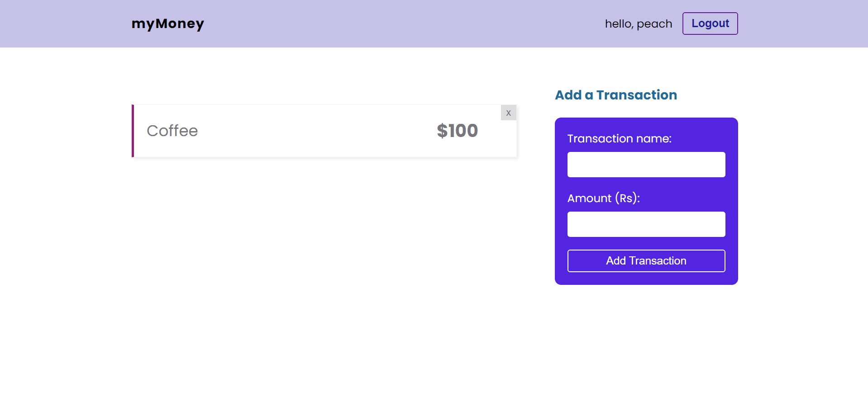The image size is (868, 397).
Task: Focus the Transaction name input field
Action: click(x=646, y=165)
